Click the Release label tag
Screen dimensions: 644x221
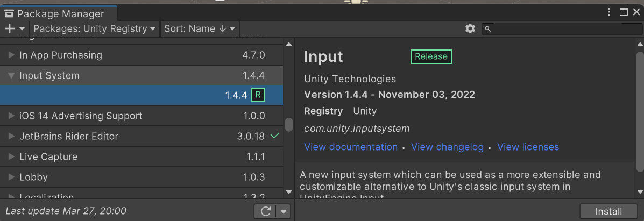click(x=431, y=56)
